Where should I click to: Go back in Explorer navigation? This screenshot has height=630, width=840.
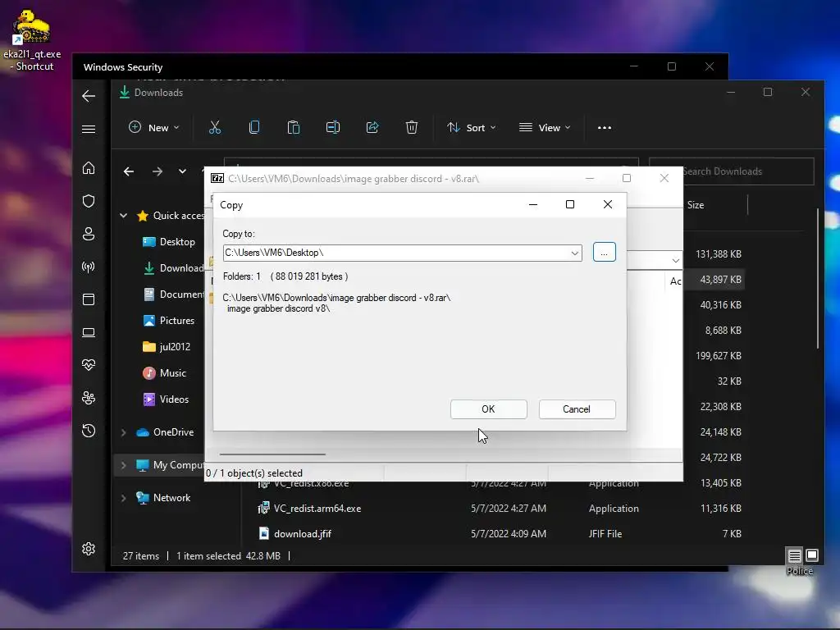tap(129, 171)
